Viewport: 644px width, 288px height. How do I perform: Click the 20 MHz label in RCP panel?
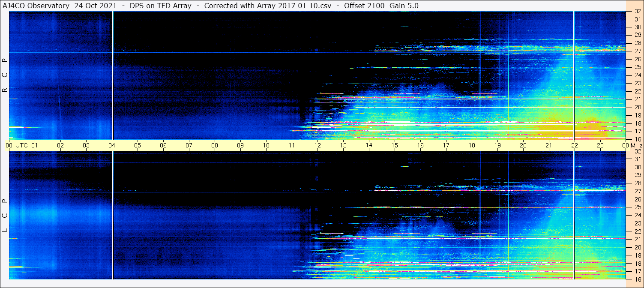[x=637, y=107]
